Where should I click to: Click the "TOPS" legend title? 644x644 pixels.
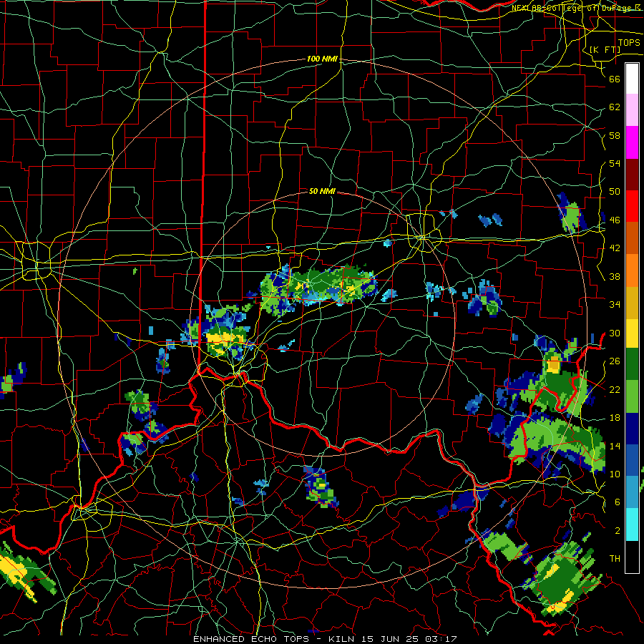click(629, 43)
